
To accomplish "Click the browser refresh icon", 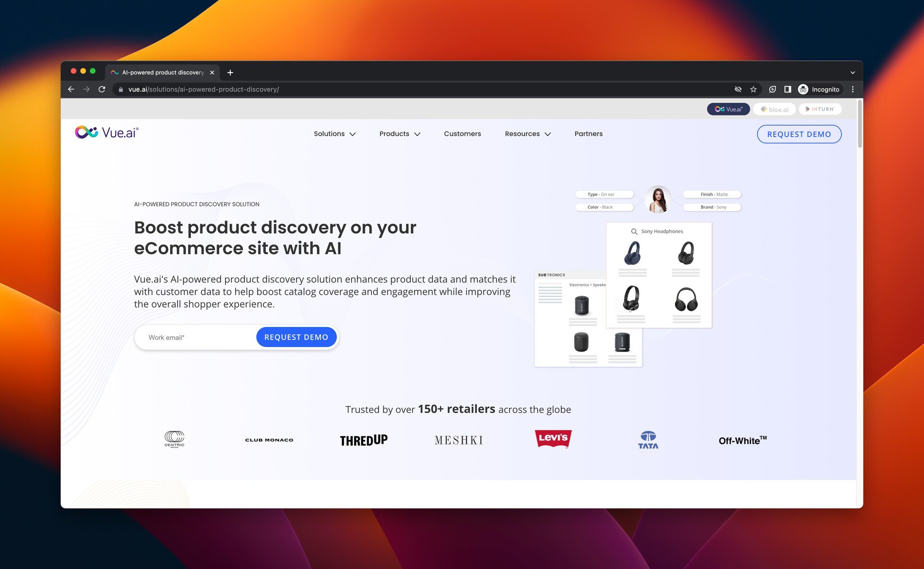I will click(101, 89).
